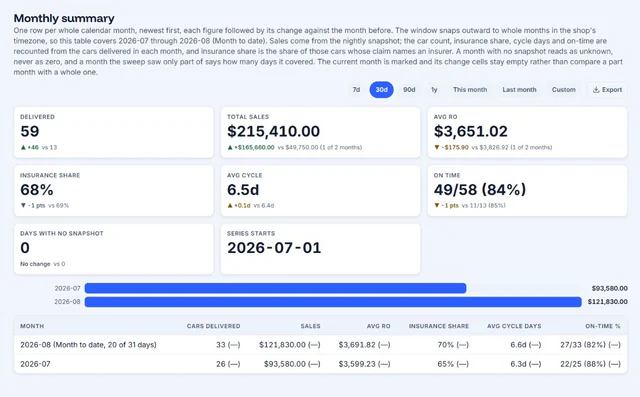Click the download icon in Export

point(596,90)
